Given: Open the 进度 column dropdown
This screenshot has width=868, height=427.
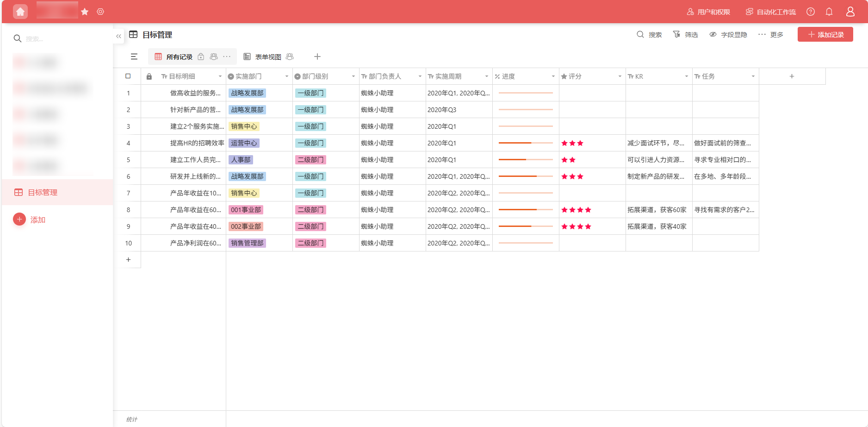Looking at the screenshot, I should (552, 76).
